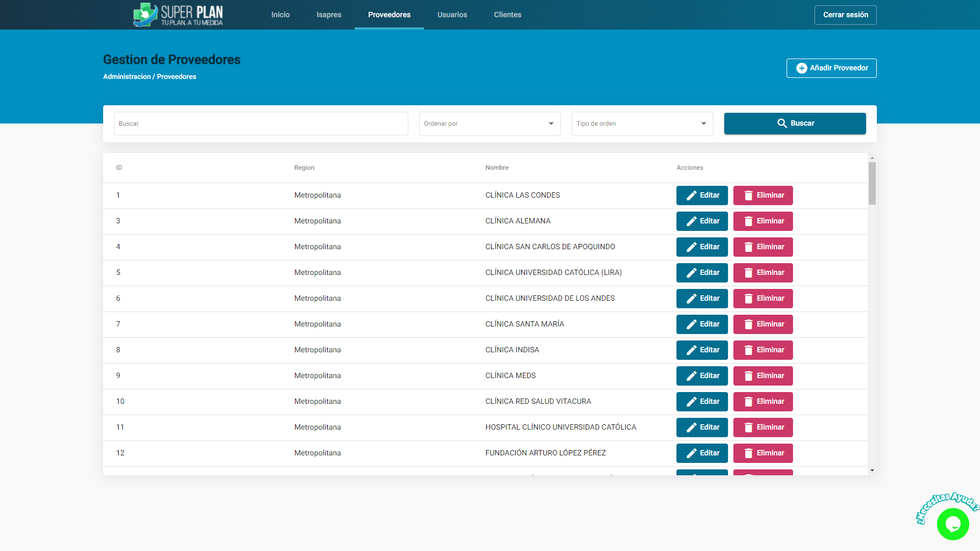980x551 pixels.
Task: Click Añadir Proveedor button
Action: coord(831,68)
